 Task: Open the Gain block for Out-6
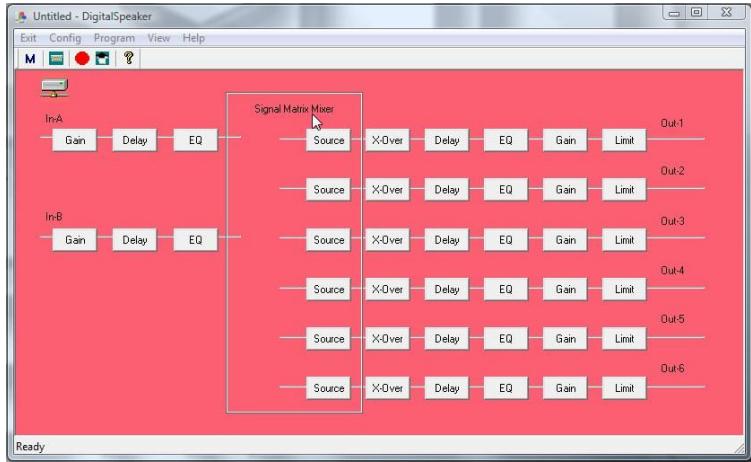pos(565,388)
